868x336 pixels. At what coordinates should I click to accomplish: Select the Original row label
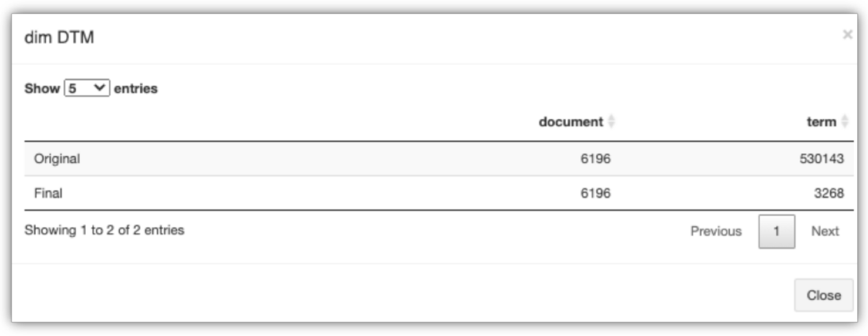(57, 159)
